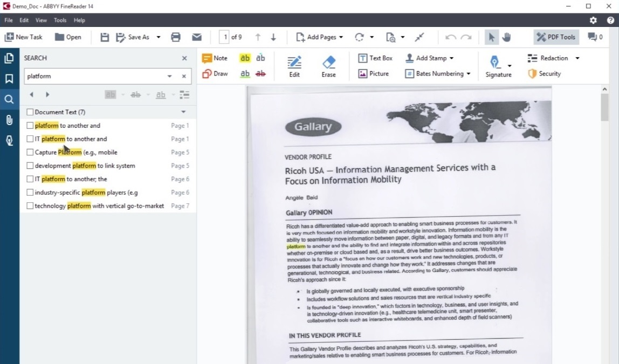The image size is (619, 364).
Task: Open help via the question mark icon
Action: [x=610, y=20]
